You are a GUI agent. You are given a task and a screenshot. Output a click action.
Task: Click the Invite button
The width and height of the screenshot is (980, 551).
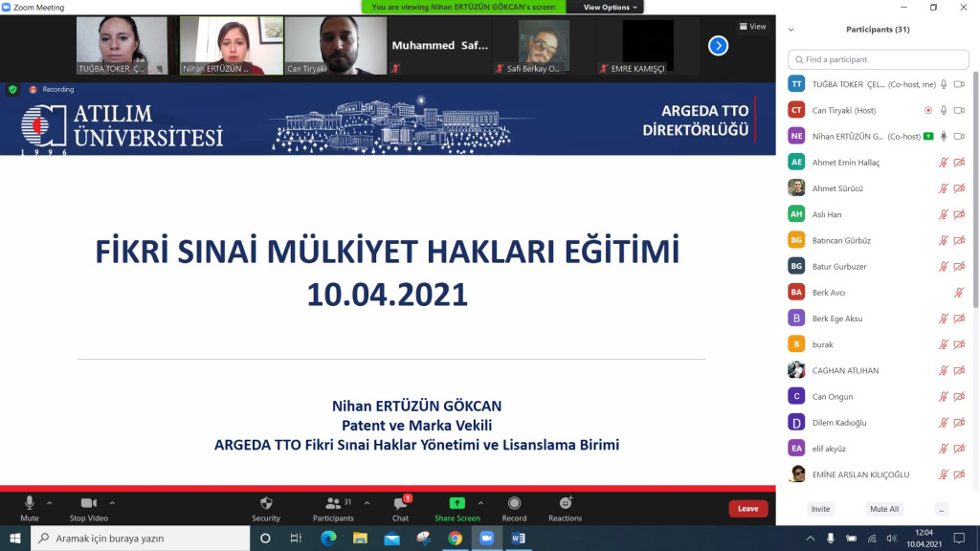point(820,508)
